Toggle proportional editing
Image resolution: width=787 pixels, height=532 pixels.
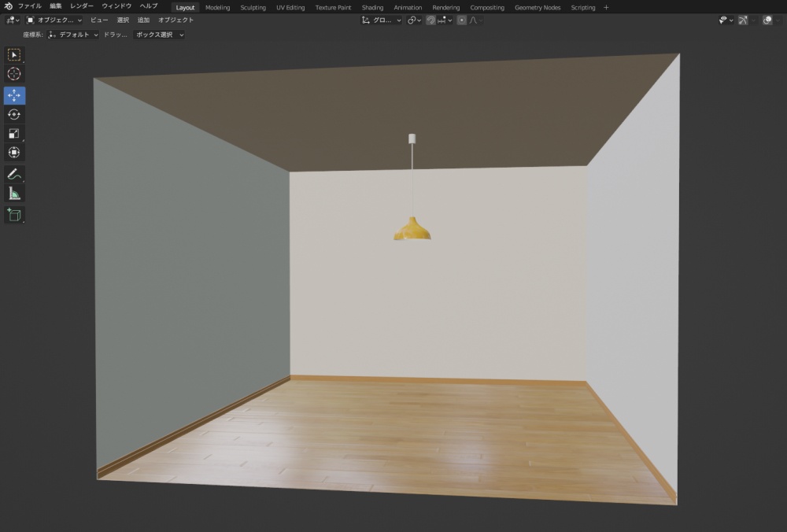pyautogui.click(x=460, y=20)
